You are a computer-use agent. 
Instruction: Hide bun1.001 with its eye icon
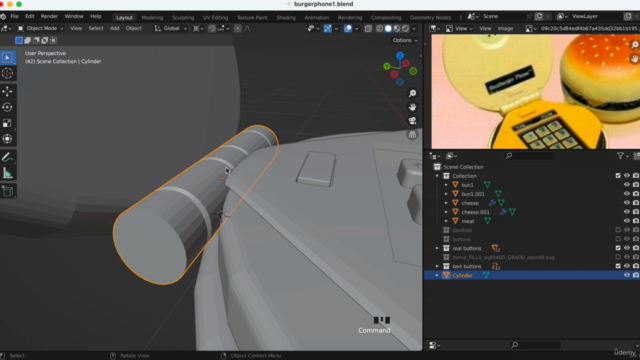[x=627, y=194]
